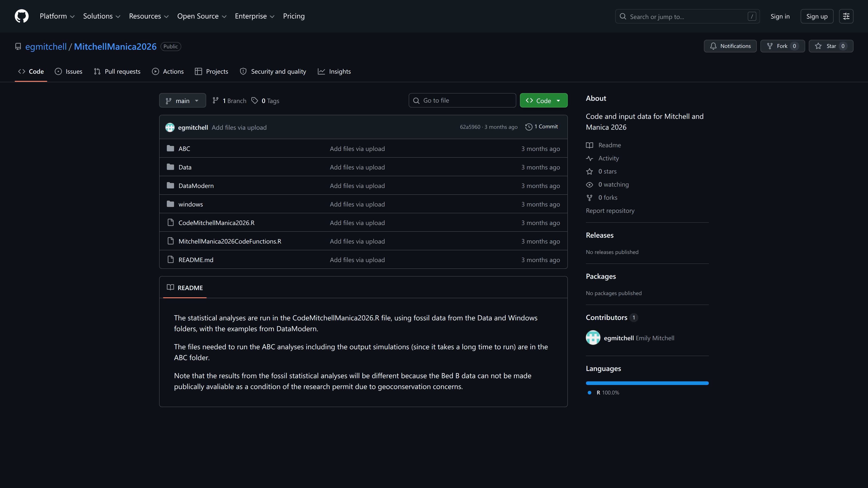The image size is (868, 488).
Task: View the 1 Commit history link
Action: (542, 127)
